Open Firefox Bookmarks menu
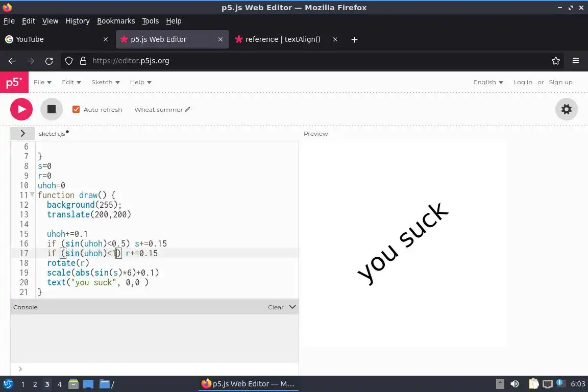 [116, 21]
